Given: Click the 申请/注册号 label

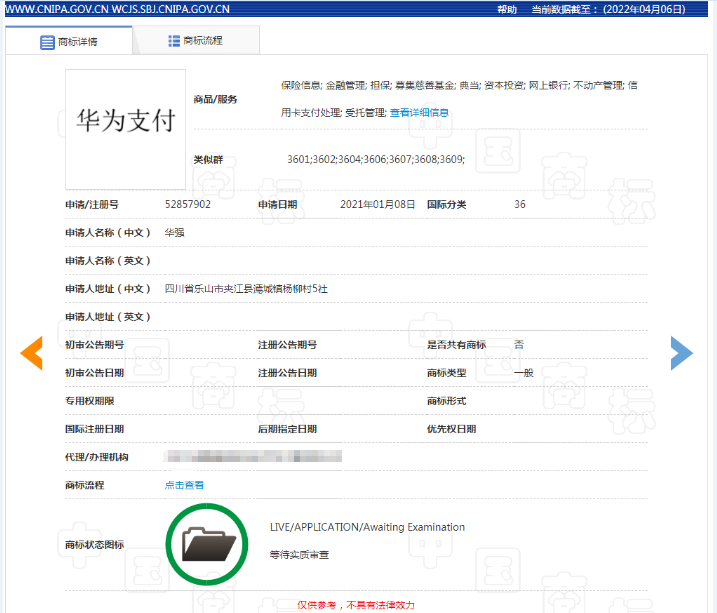Looking at the screenshot, I should (92, 205).
